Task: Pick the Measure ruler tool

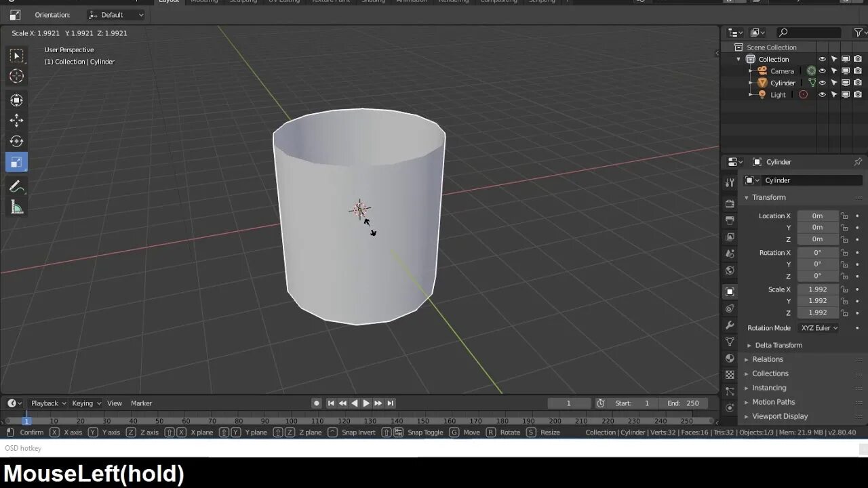Action: (17, 207)
